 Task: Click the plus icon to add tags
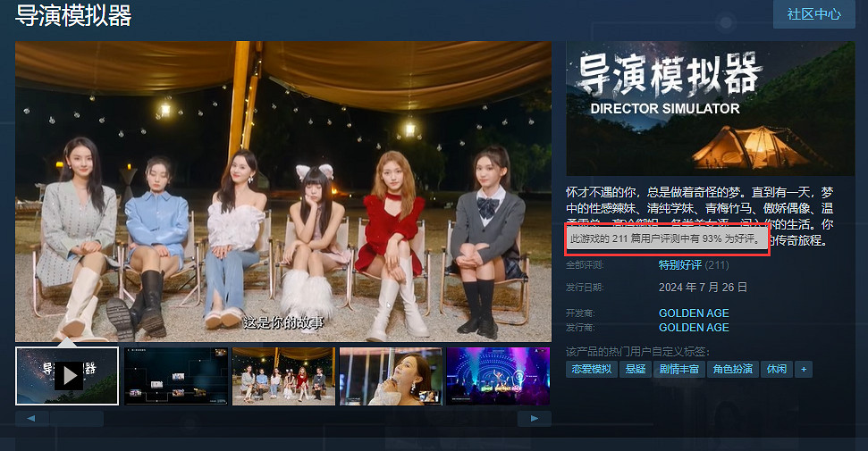[x=804, y=369]
